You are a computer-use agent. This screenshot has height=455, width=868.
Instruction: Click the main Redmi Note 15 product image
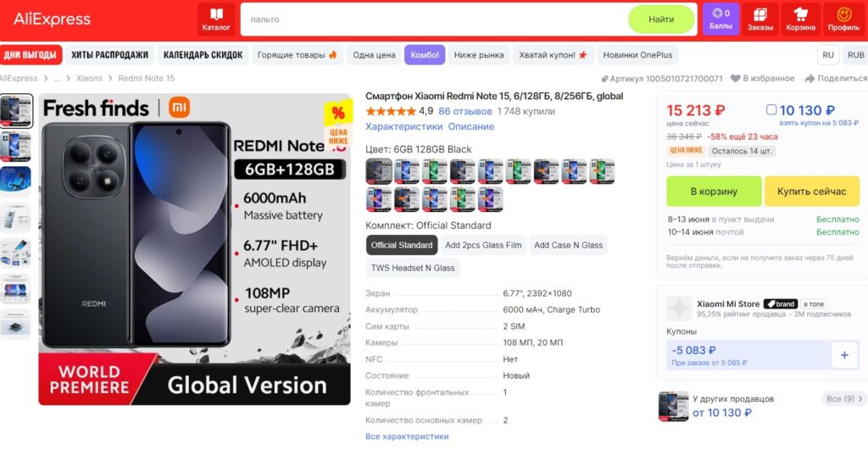tap(194, 249)
